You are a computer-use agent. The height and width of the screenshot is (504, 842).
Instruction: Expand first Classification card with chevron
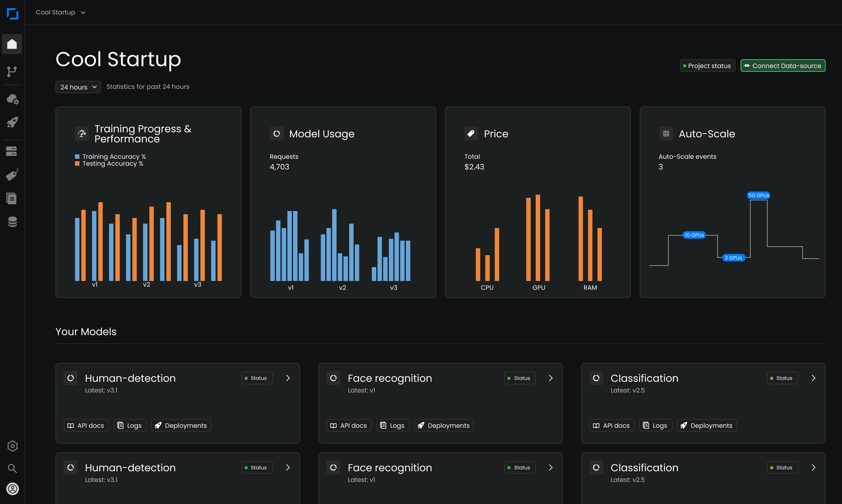(813, 378)
